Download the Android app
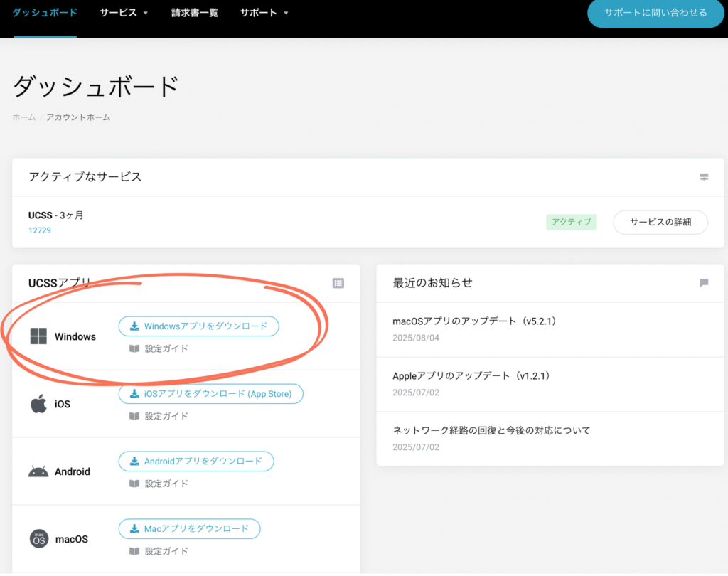728x576 pixels. click(x=196, y=462)
